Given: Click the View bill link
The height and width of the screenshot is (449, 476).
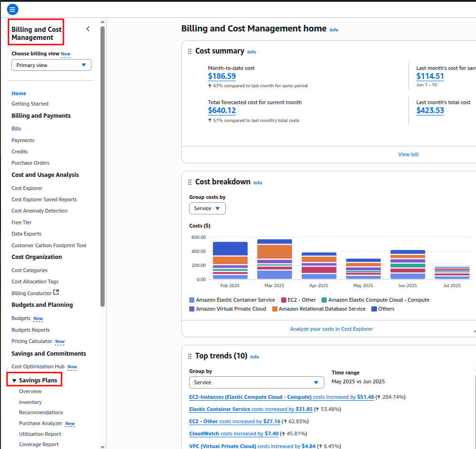Looking at the screenshot, I should click(x=408, y=154).
